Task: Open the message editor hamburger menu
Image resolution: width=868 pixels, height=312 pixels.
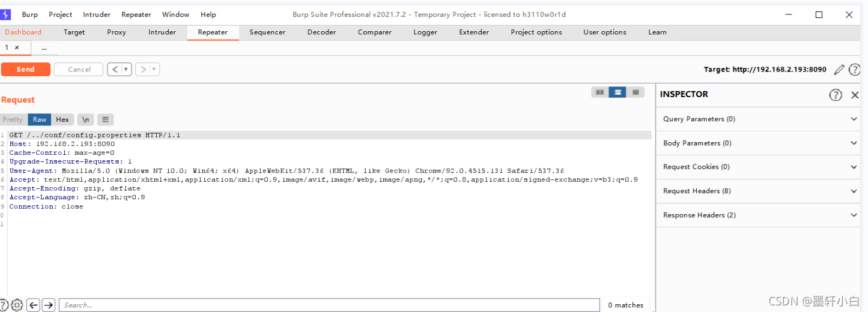Action: point(105,119)
